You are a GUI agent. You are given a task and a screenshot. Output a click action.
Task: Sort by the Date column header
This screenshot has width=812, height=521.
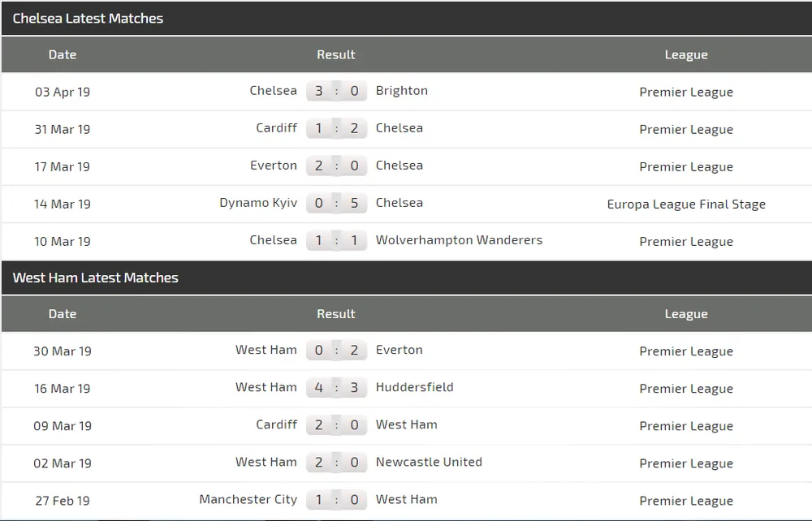pos(63,54)
